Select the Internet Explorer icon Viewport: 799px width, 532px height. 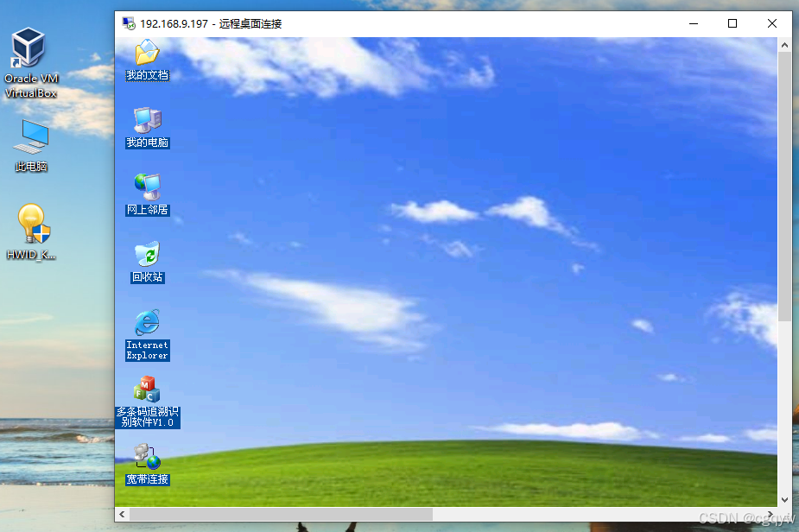coord(147,322)
